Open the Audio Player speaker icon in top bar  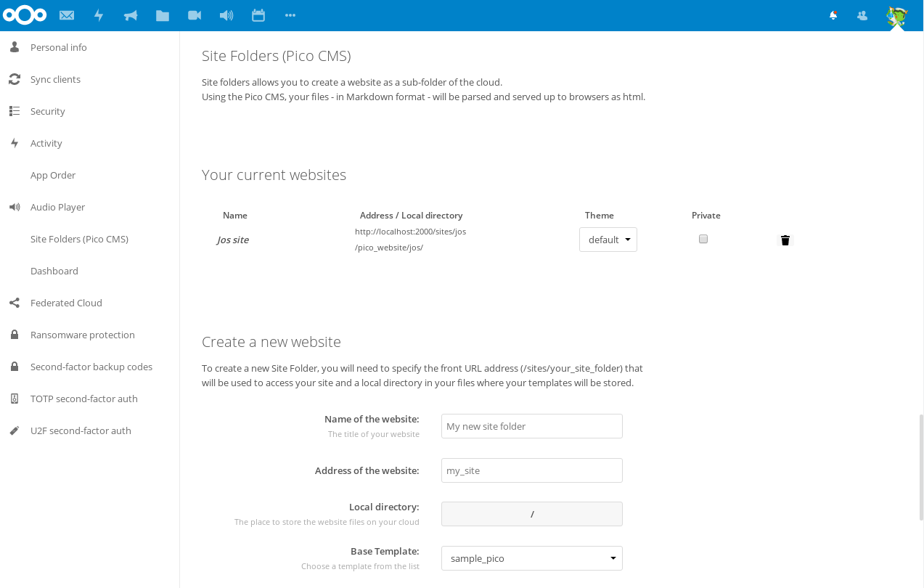[x=226, y=15]
